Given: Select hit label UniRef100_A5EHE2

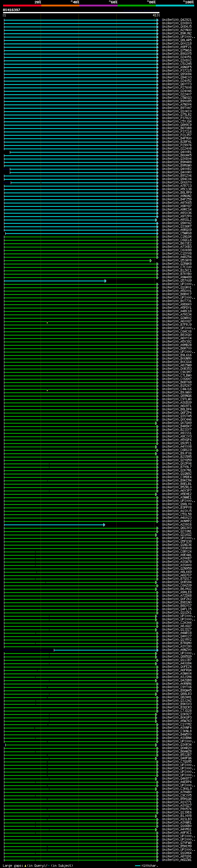Looking at the screenshot, I should click(x=177, y=494).
